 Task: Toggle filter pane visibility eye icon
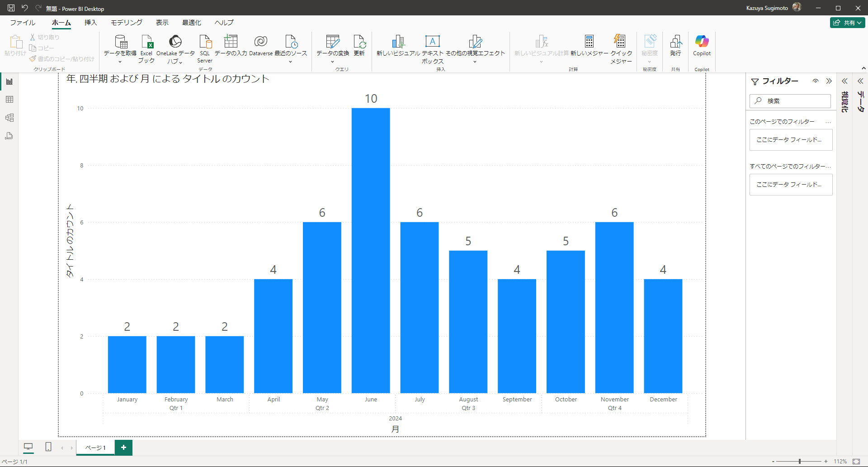[816, 81]
